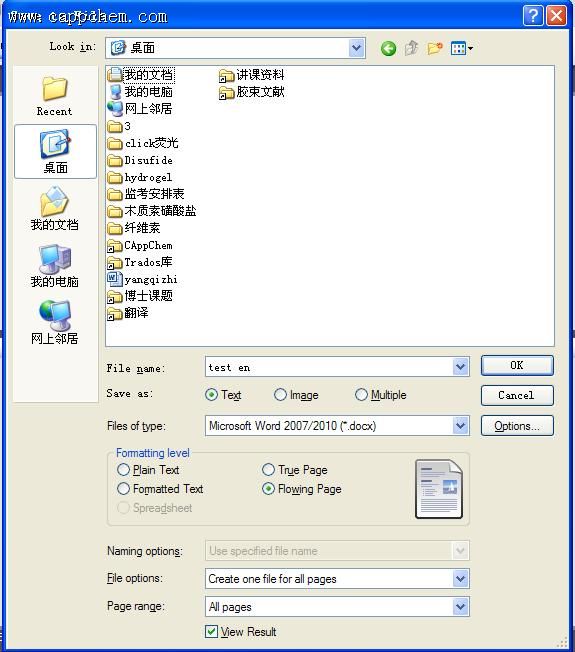
Task: Expand the File name history dropdown
Action: tap(460, 367)
